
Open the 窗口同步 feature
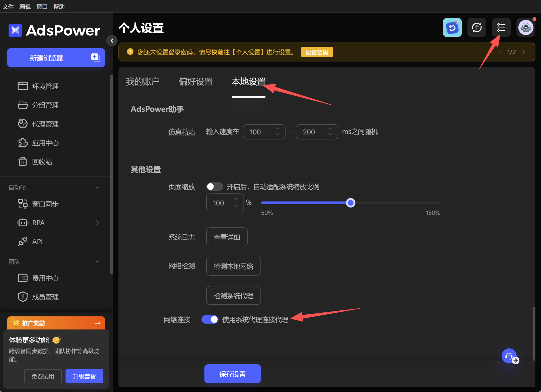pos(45,204)
